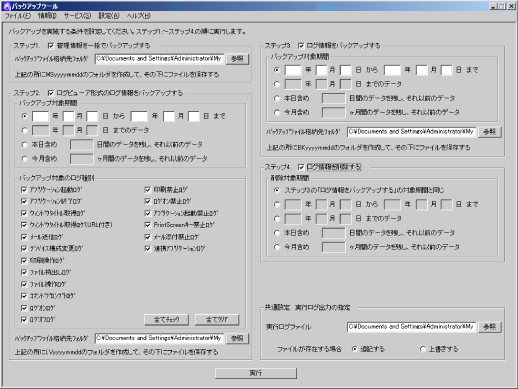Click Step 2 start year input field
Screen dimensions: 518x389
(x=40, y=116)
